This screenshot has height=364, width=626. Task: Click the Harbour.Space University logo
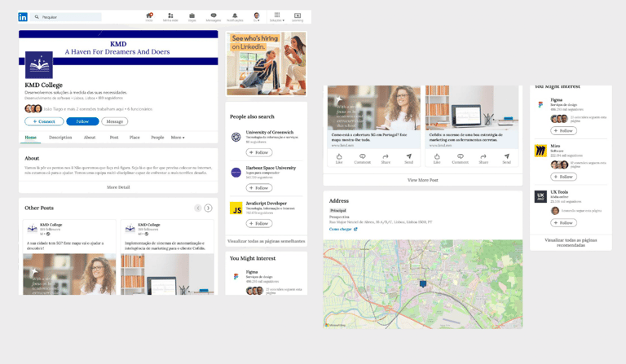coord(236,173)
